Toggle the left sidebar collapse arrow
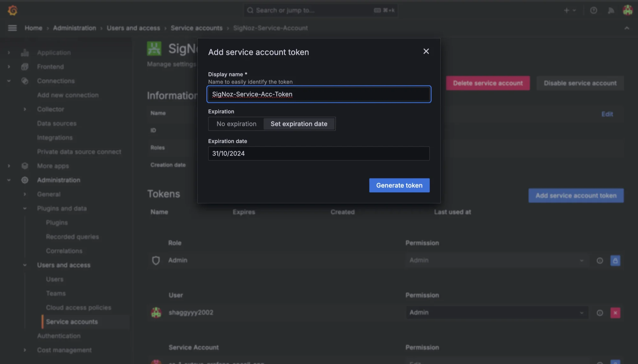The width and height of the screenshot is (638, 364). 12,28
